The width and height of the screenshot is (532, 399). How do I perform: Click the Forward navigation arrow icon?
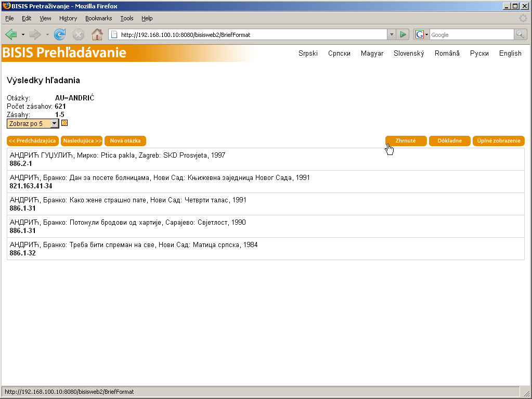point(35,35)
